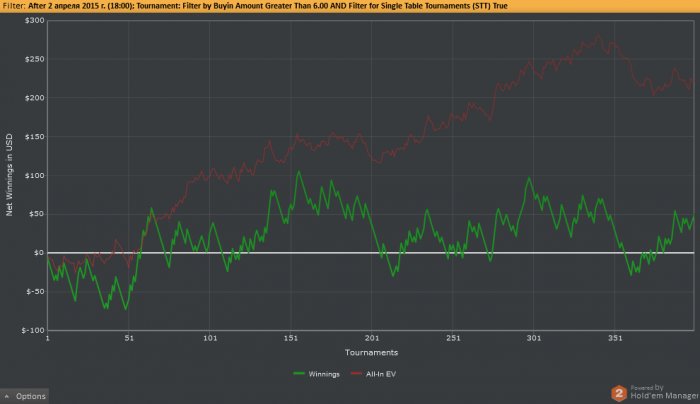The image size is (700, 404).
Task: Click the 51 x-axis tick label
Action: pos(129,338)
